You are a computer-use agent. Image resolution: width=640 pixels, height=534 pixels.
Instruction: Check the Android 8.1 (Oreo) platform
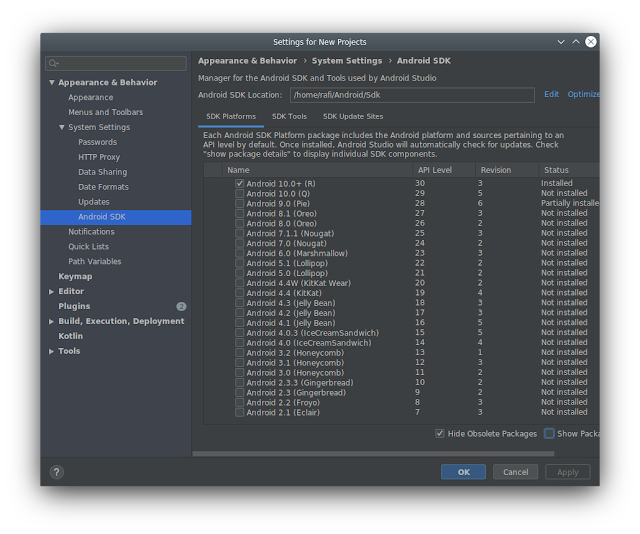pyautogui.click(x=240, y=214)
